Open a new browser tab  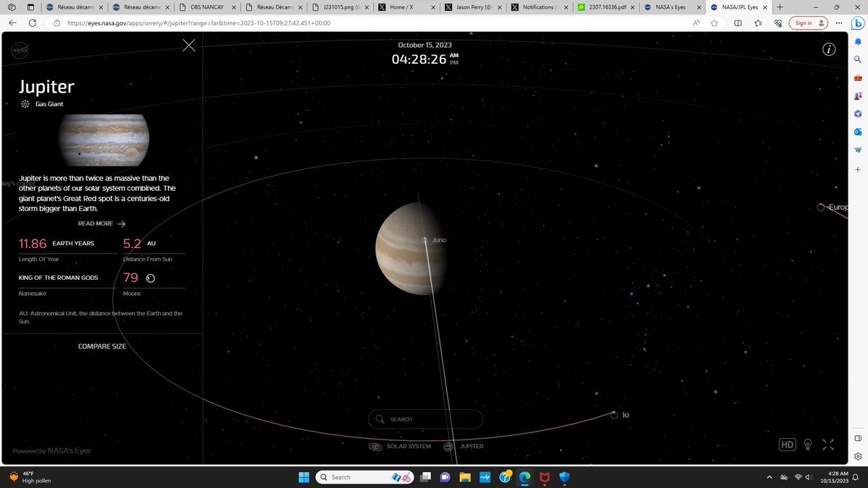(780, 7)
